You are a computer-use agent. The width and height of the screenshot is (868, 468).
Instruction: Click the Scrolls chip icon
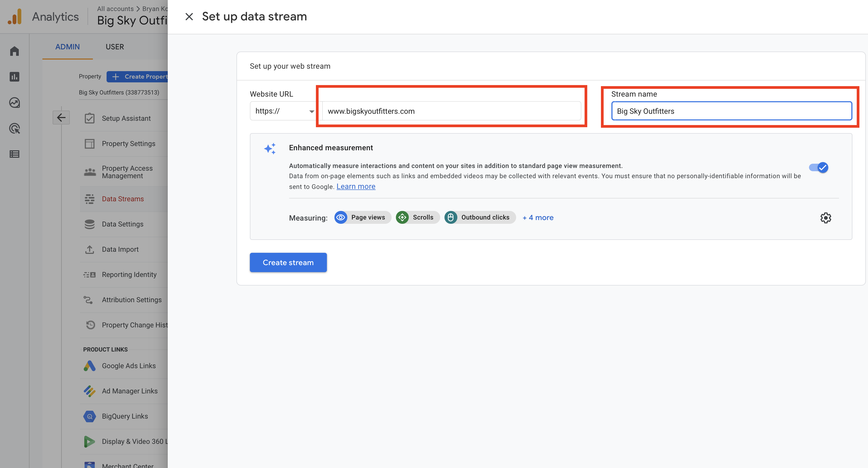point(402,217)
